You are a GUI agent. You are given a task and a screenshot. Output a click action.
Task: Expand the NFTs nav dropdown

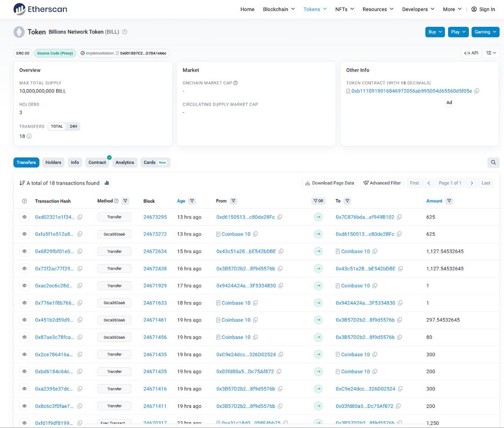point(345,9)
